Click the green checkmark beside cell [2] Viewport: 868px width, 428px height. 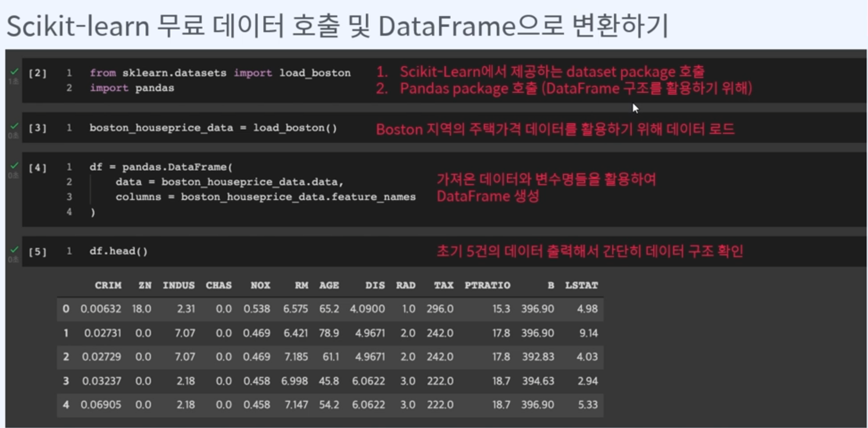pos(14,71)
